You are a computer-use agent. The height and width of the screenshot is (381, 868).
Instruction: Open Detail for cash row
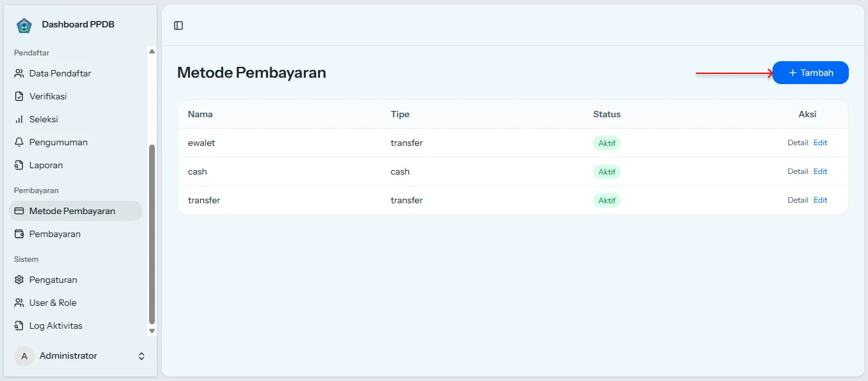[798, 171]
